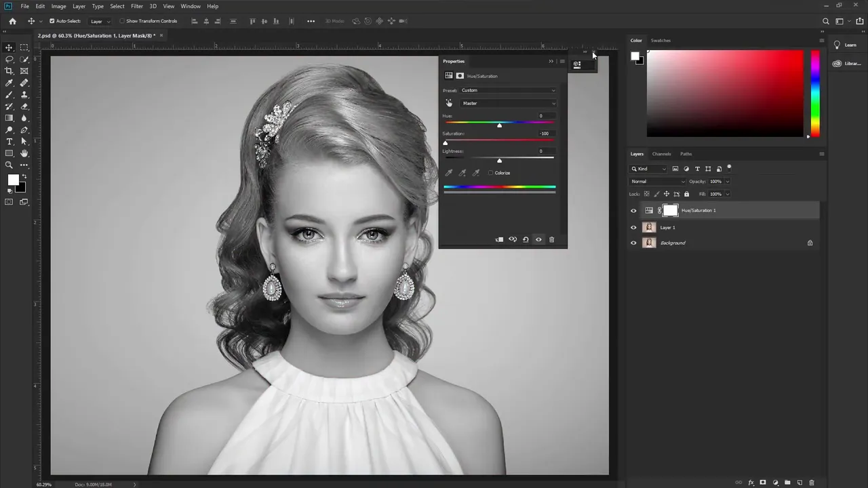
Task: Click the Hue slider handle
Action: (x=500, y=125)
